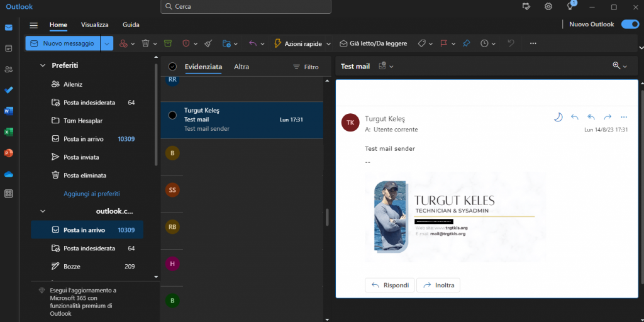Click the sweep broom icon

pyautogui.click(x=209, y=43)
